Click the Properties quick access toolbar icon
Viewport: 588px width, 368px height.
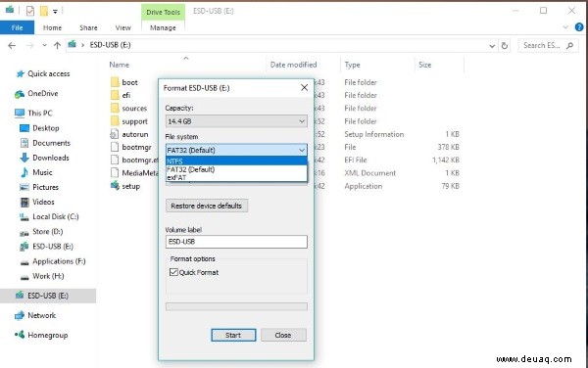(x=30, y=11)
